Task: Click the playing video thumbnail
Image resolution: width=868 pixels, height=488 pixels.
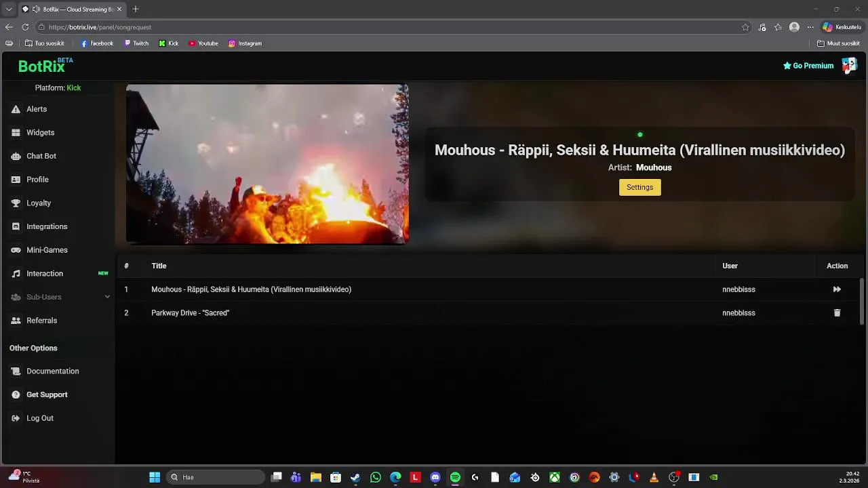Action: tap(267, 164)
